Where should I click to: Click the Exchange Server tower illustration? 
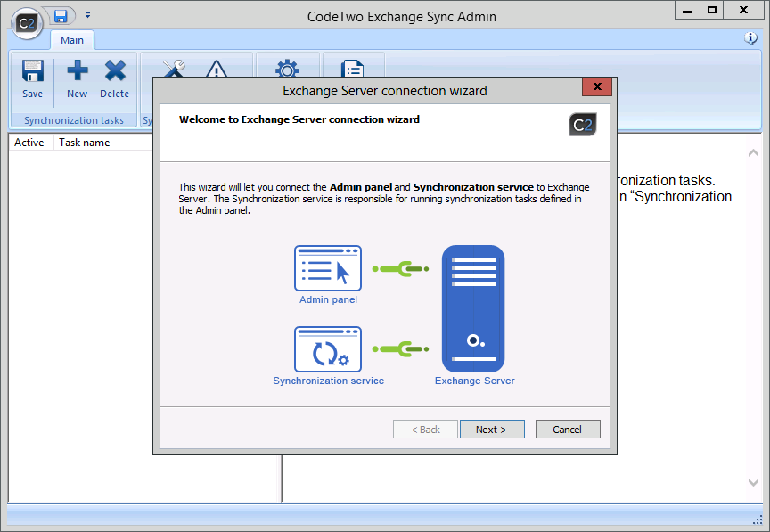tap(473, 308)
